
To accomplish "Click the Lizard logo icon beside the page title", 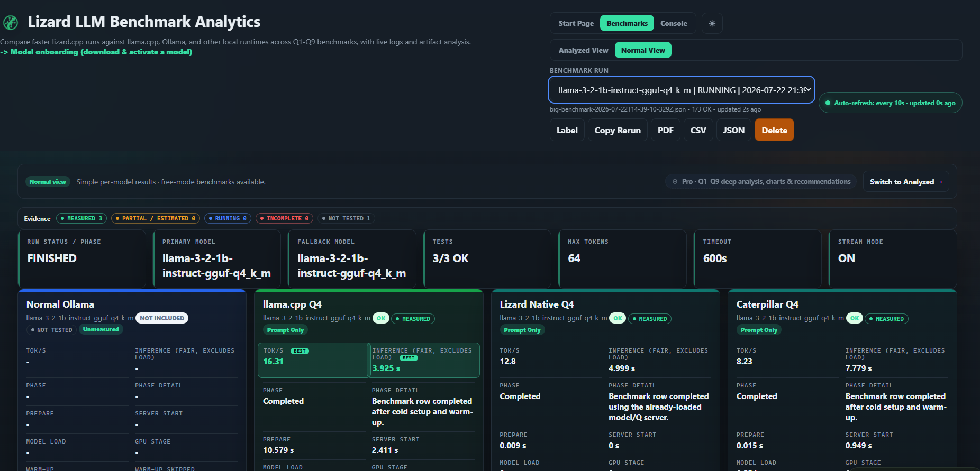I will [x=11, y=23].
